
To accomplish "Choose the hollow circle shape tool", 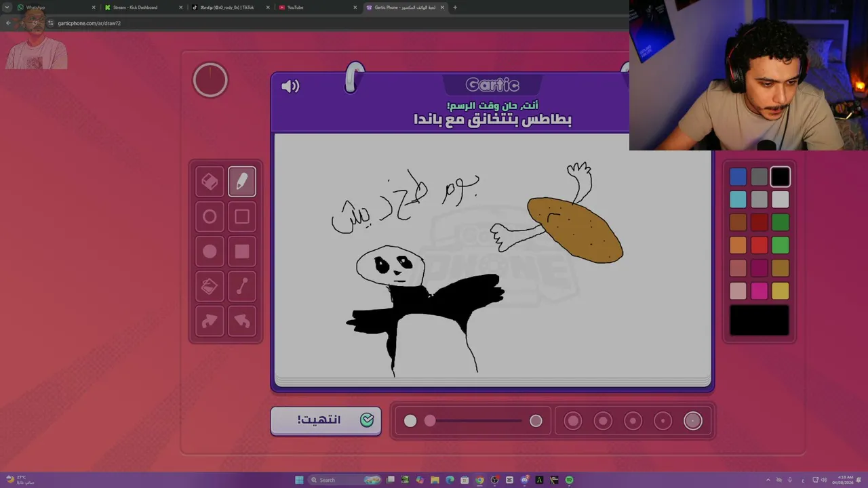I will pos(210,217).
